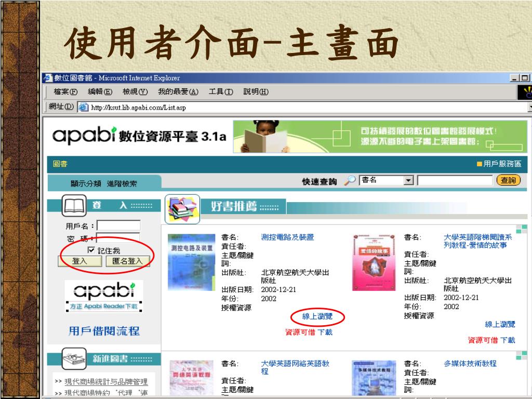532x399 pixels.
Task: Open the 檔案(F) menu
Action: 65,91
